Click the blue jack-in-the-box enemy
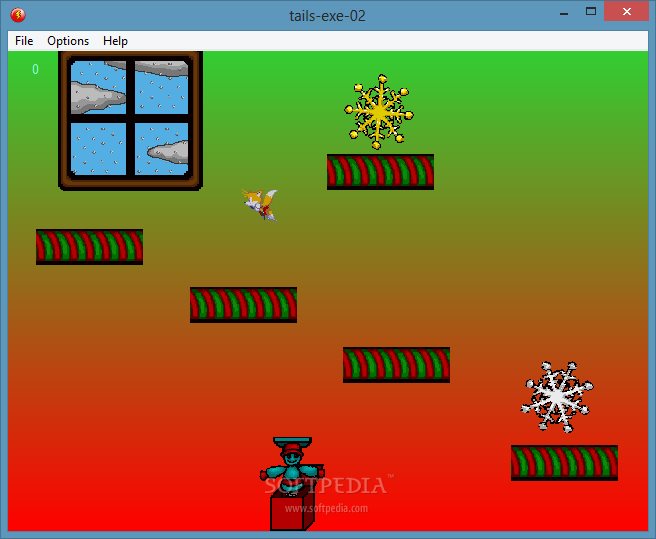The height and width of the screenshot is (539, 656). tap(292, 483)
